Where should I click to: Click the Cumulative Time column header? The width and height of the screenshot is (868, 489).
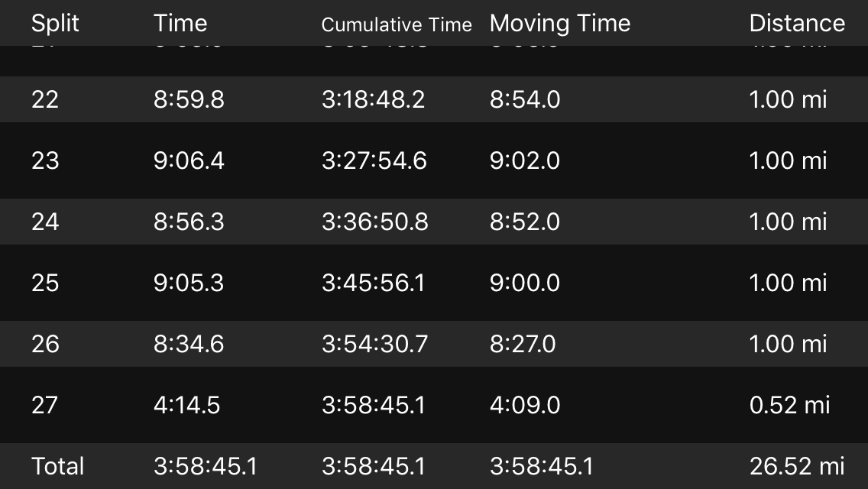(x=397, y=24)
